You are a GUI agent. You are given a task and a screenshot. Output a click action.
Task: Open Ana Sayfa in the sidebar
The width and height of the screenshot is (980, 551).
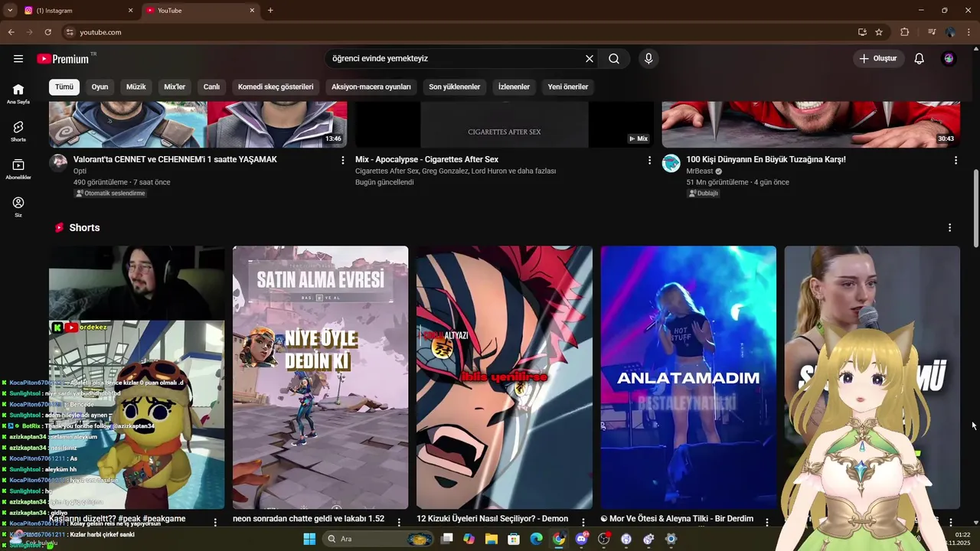[18, 93]
